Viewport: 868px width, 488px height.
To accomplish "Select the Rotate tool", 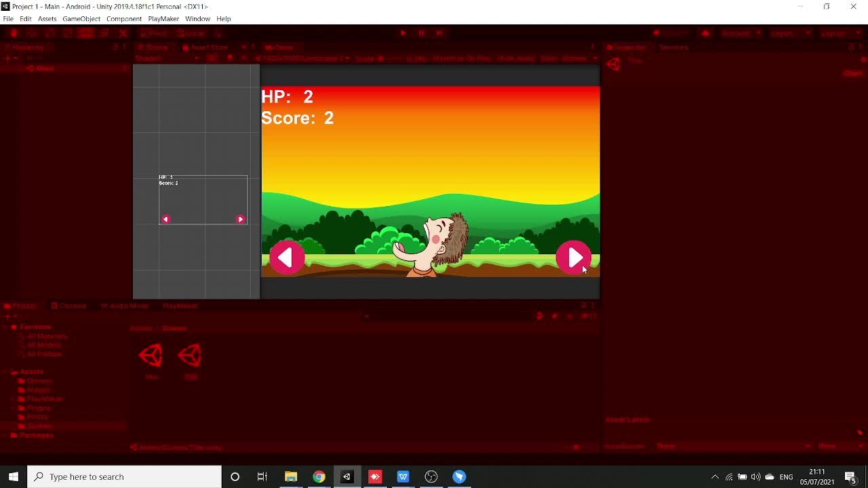I will tap(50, 33).
